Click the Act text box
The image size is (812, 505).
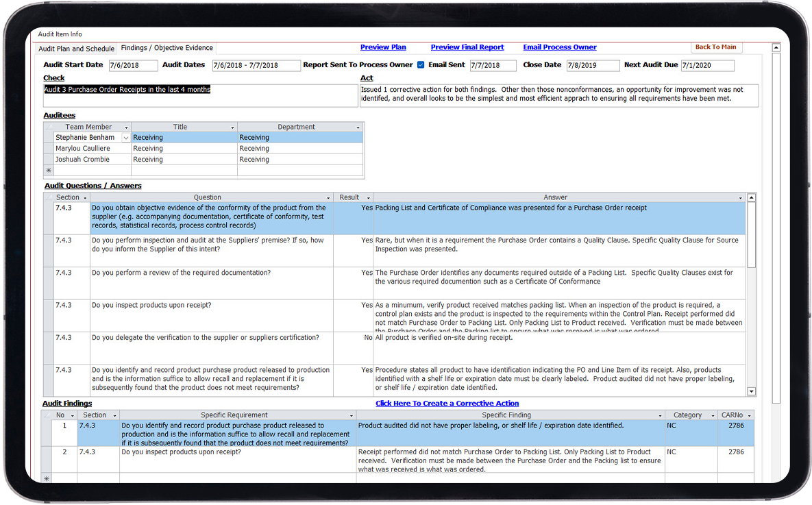(559, 96)
